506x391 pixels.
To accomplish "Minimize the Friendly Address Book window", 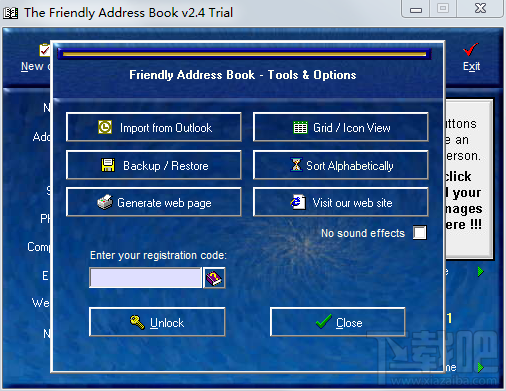I will pos(416,9).
